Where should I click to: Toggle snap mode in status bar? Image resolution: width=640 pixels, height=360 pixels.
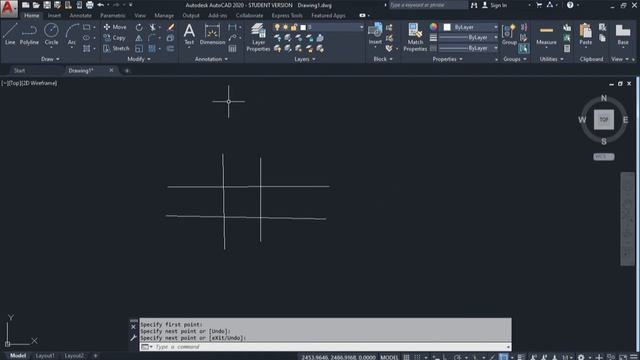point(417,357)
